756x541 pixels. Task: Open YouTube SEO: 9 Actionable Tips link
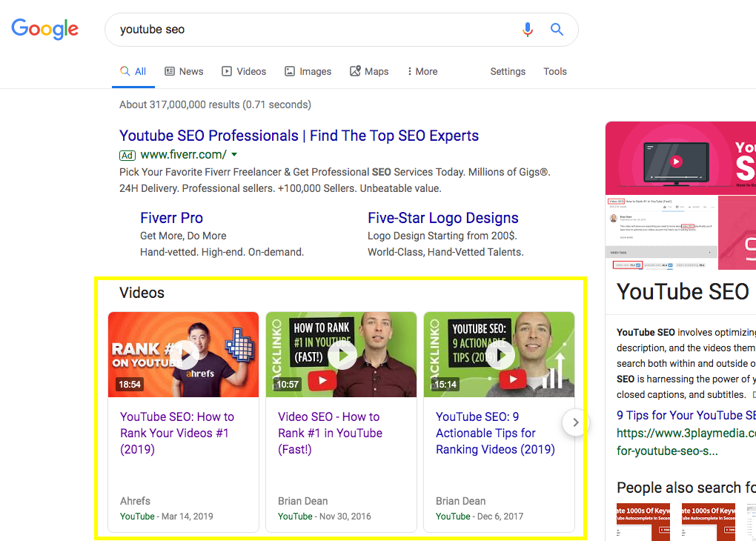pyautogui.click(x=495, y=433)
